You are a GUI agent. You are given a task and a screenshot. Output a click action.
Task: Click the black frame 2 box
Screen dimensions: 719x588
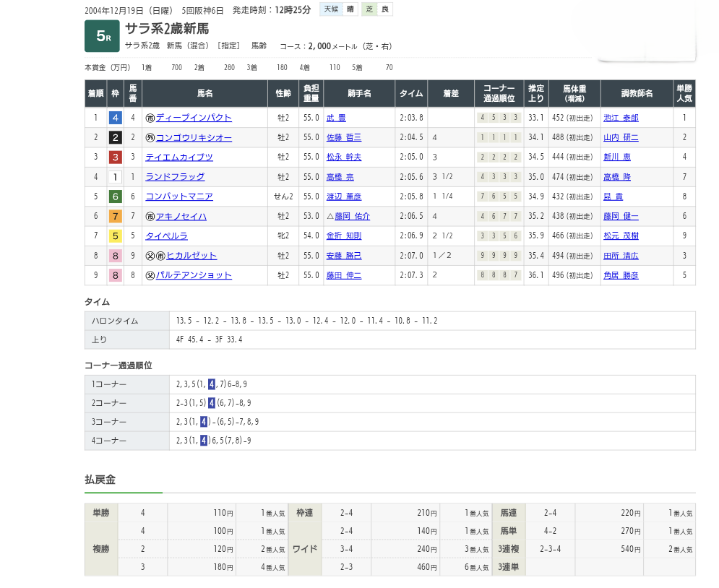115,137
